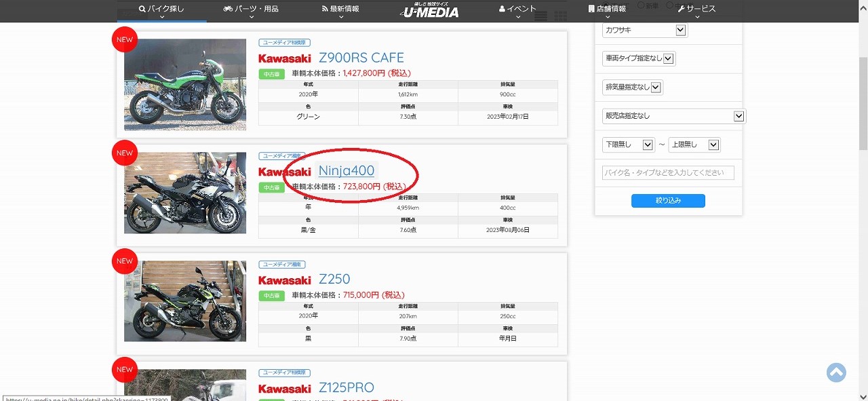Click the page scrollbar down arrow
Screen dimensions: 868x401
point(863,396)
